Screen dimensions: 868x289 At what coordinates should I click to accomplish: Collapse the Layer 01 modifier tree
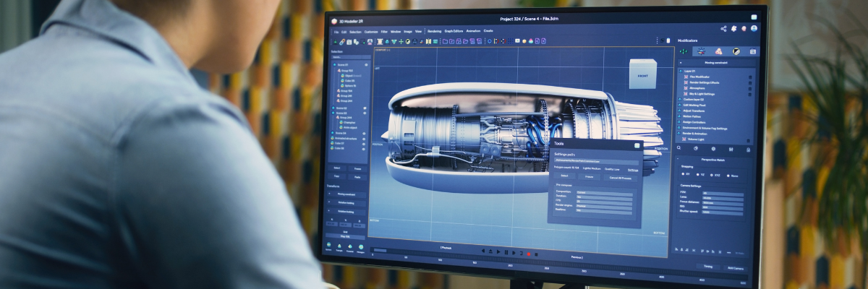click(681, 71)
